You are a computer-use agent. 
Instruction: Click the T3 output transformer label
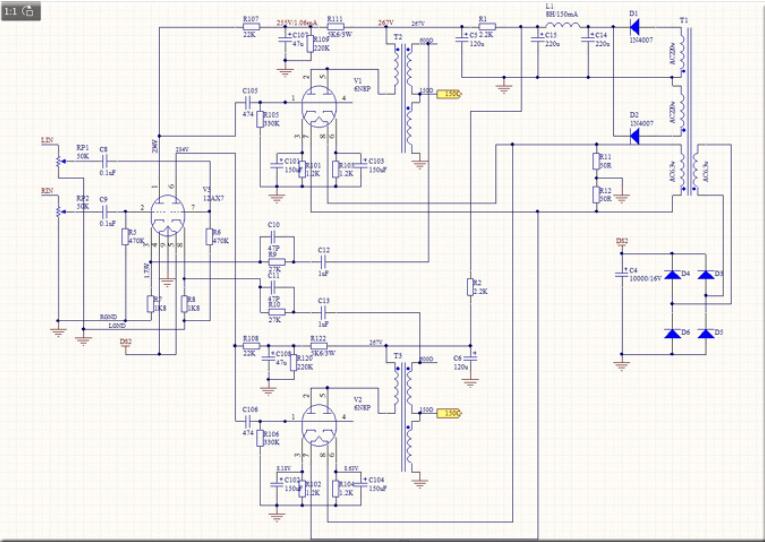(x=398, y=356)
